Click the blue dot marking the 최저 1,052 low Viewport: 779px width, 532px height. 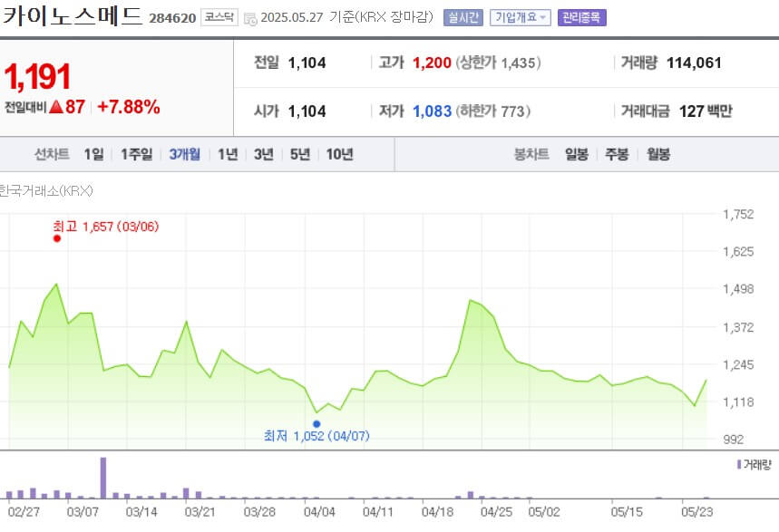[x=316, y=423]
